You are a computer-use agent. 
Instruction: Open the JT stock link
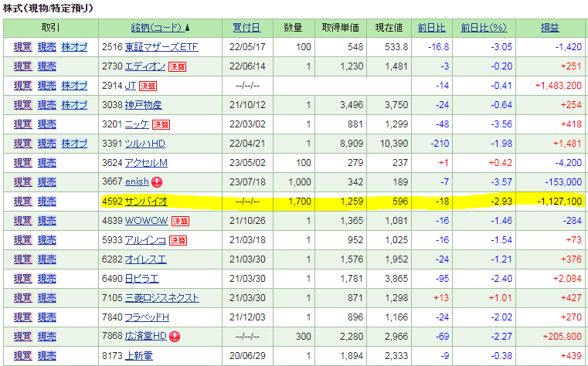pos(130,86)
